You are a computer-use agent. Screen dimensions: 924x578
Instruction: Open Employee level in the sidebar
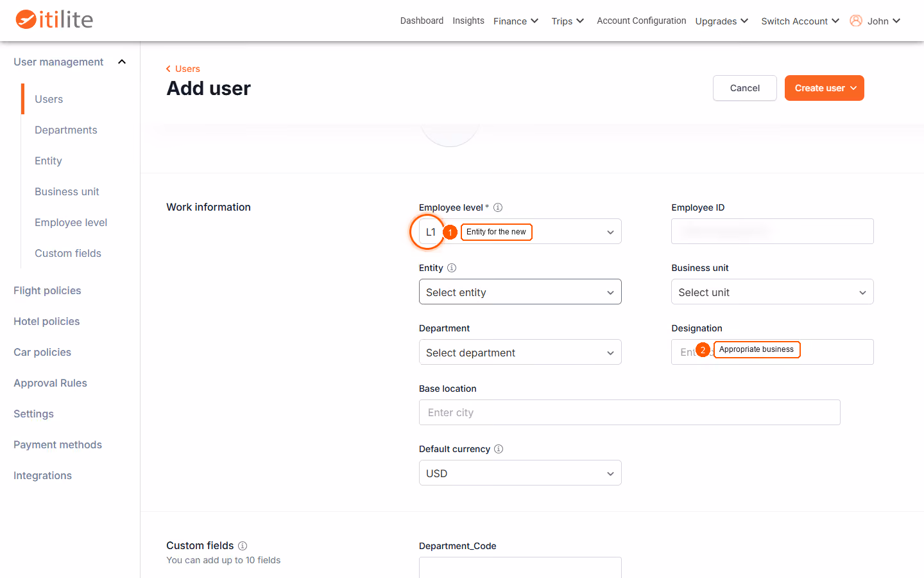pos(71,222)
